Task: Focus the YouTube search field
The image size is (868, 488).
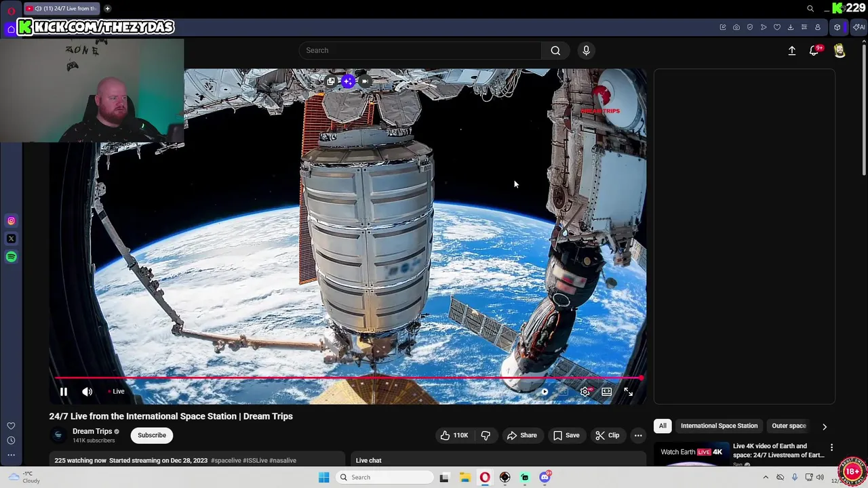Action: [x=420, y=50]
